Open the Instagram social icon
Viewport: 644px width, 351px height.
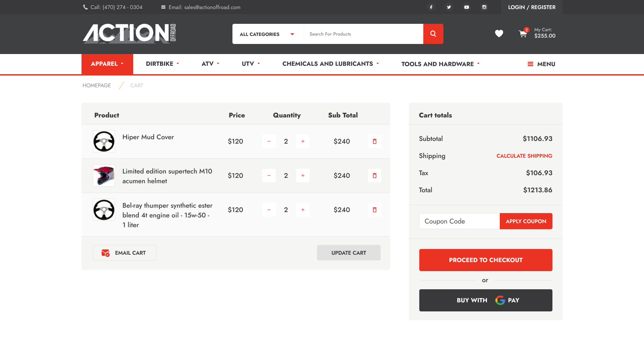tap(484, 7)
